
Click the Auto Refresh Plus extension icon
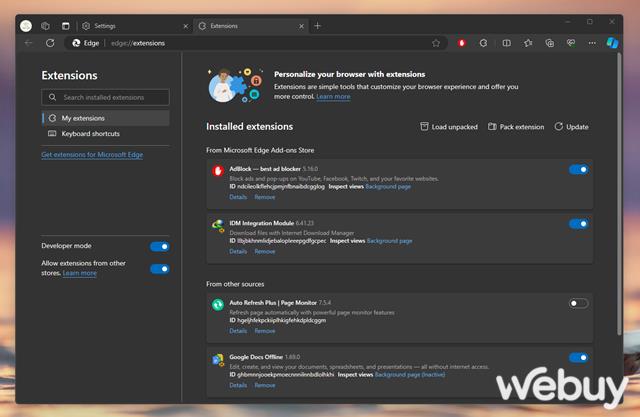[x=218, y=304]
